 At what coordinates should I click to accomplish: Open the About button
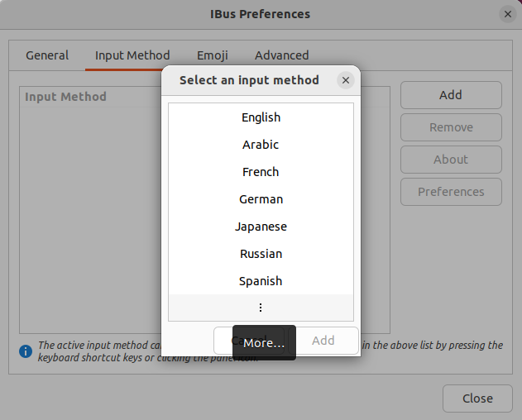(451, 160)
